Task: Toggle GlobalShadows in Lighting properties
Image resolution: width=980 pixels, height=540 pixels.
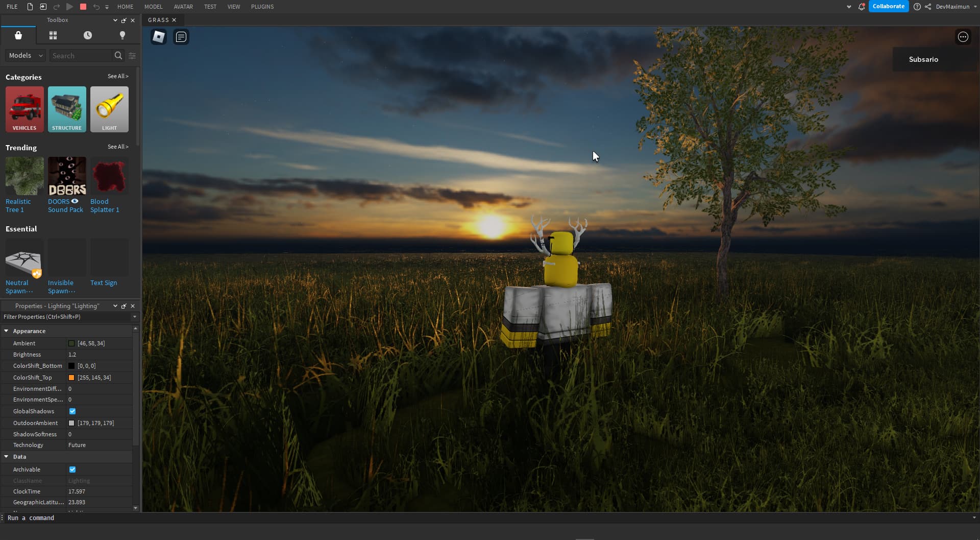Action: [72, 411]
